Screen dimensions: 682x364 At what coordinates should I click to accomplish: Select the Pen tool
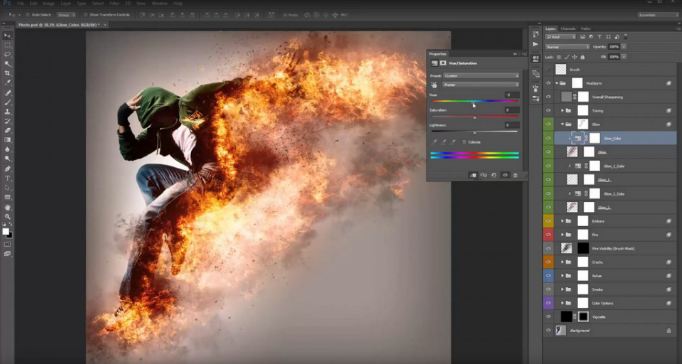click(7, 169)
